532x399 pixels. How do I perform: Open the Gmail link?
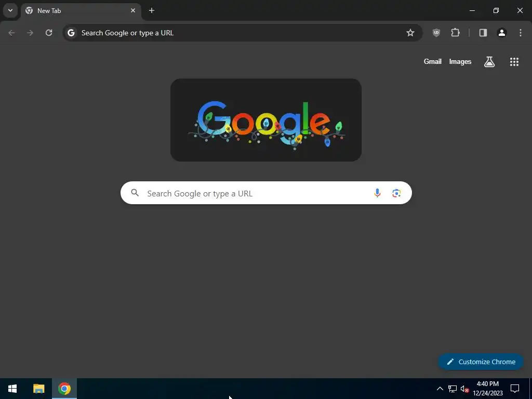[x=433, y=61]
